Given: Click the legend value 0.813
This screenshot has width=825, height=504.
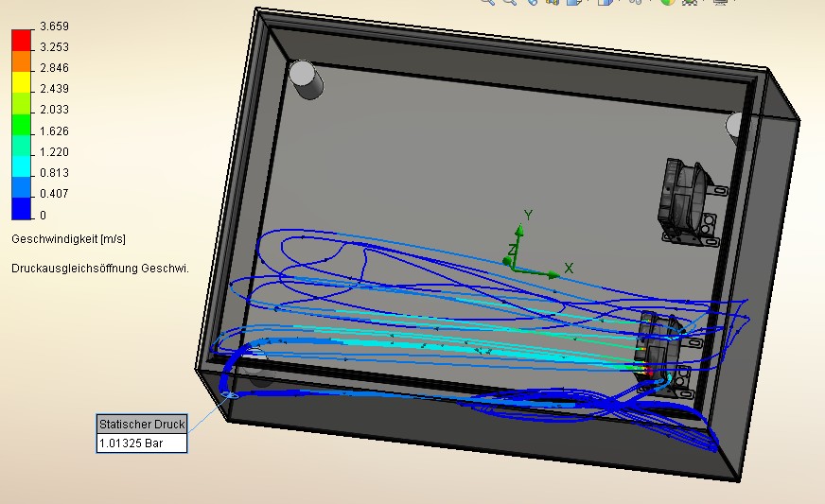Looking at the screenshot, I should click(x=54, y=172).
